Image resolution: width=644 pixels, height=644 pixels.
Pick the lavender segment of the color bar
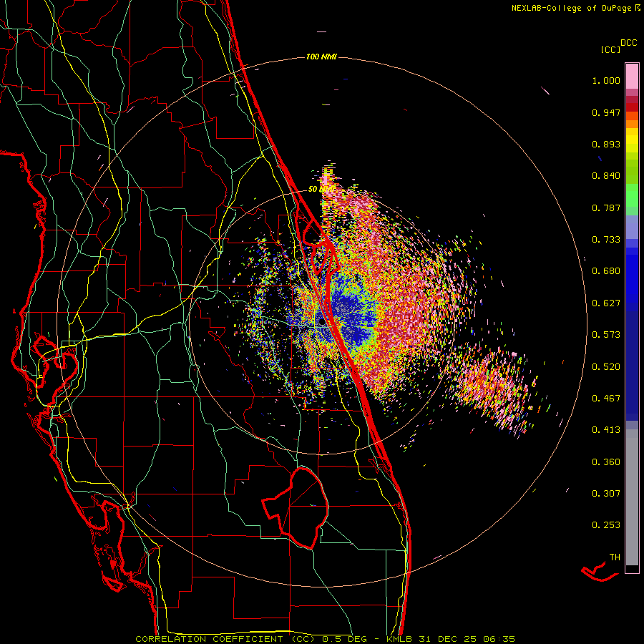632,227
